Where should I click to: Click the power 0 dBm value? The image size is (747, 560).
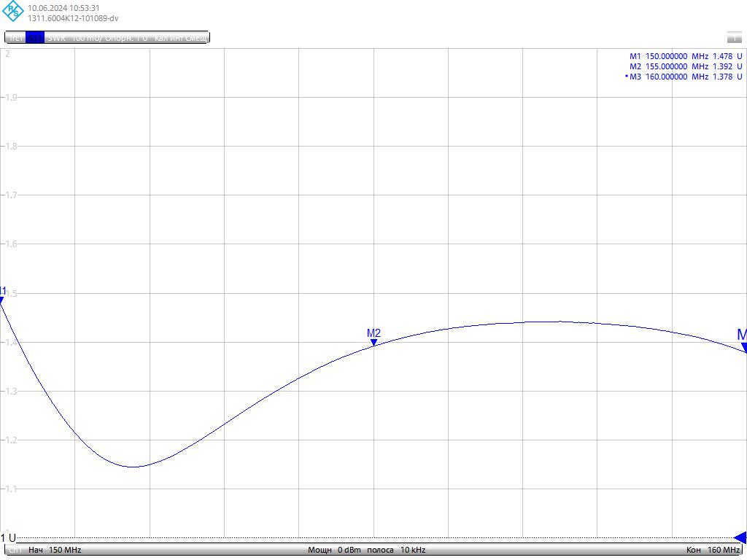pos(349,550)
